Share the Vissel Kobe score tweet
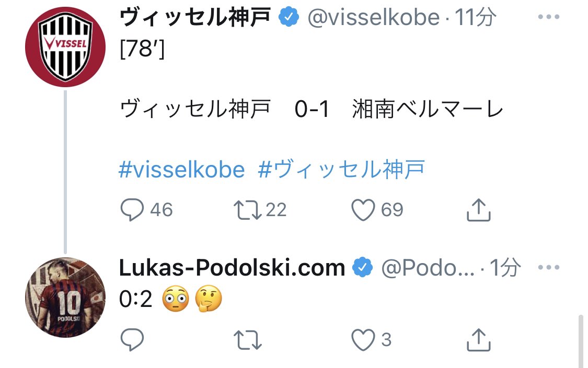 coord(478,210)
